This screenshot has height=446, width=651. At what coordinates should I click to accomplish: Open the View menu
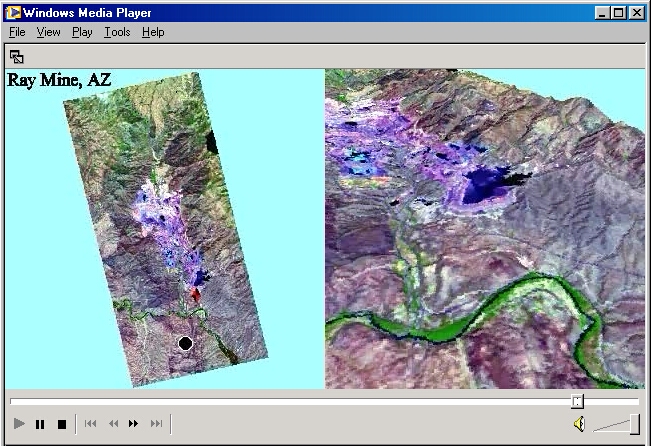pyautogui.click(x=48, y=32)
